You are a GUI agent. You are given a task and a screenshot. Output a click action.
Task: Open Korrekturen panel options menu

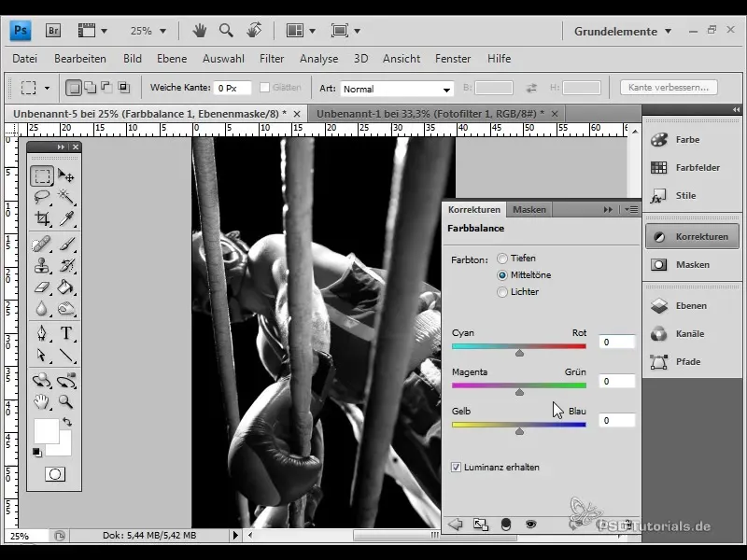pyautogui.click(x=632, y=209)
